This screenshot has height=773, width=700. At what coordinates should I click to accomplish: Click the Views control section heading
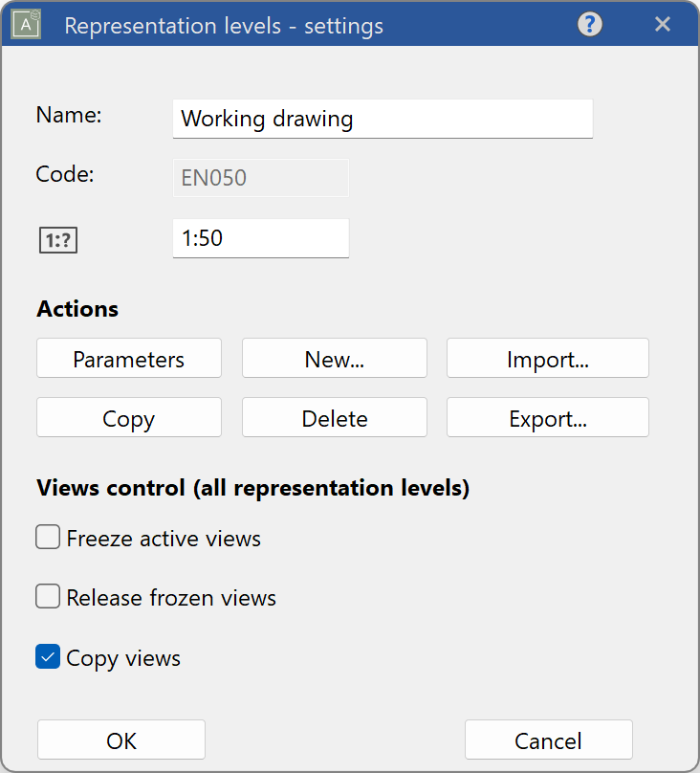252,488
